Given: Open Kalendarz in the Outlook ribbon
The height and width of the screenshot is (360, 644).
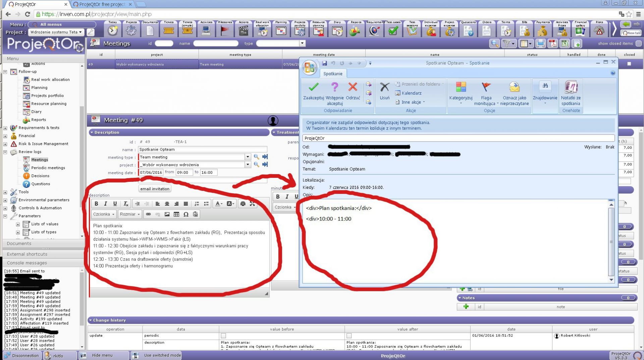Looking at the screenshot, I should 408,93.
